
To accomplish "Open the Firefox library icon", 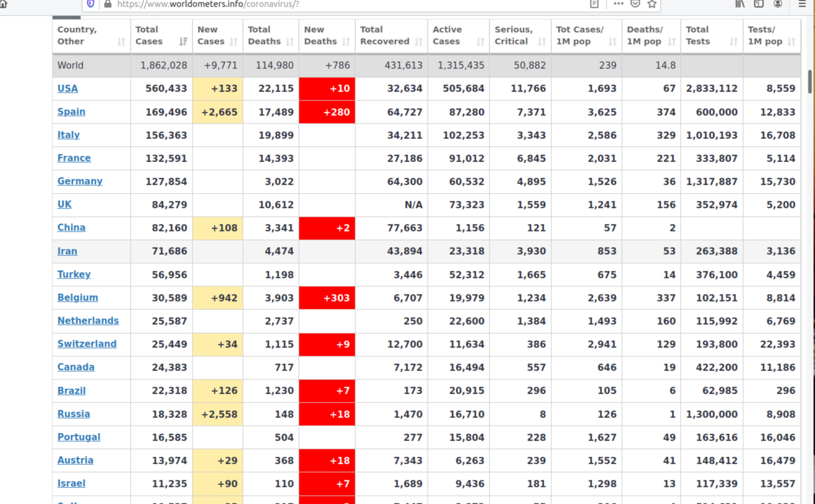I will click(x=740, y=4).
